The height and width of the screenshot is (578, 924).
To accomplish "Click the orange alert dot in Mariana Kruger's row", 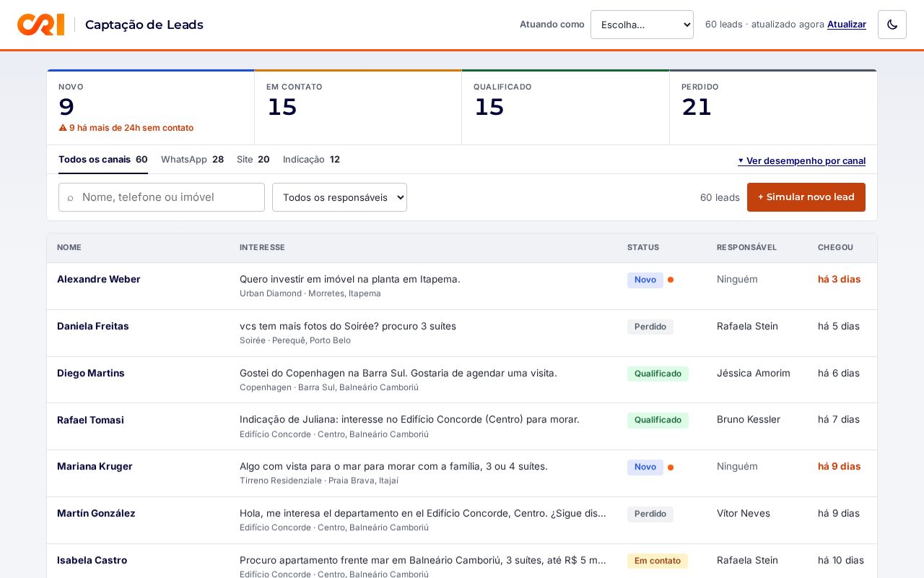I will 671,467.
